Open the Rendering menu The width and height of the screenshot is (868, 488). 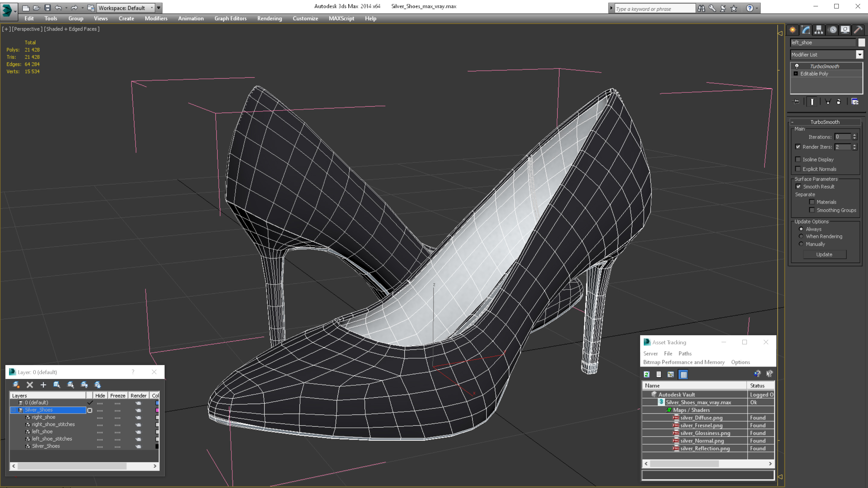click(x=269, y=18)
